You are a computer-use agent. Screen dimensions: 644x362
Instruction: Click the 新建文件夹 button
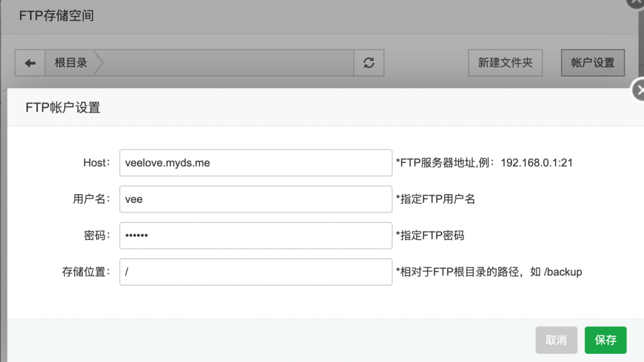pos(505,63)
